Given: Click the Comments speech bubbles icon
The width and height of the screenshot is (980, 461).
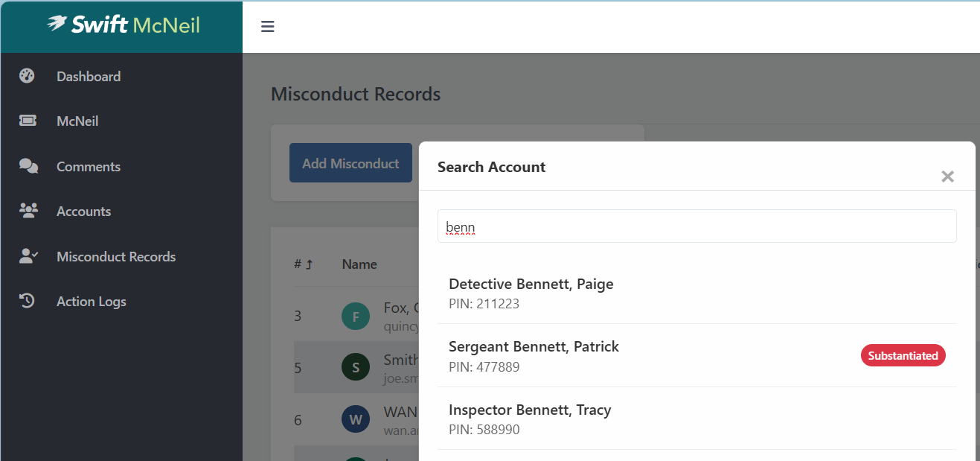Looking at the screenshot, I should click(x=28, y=166).
